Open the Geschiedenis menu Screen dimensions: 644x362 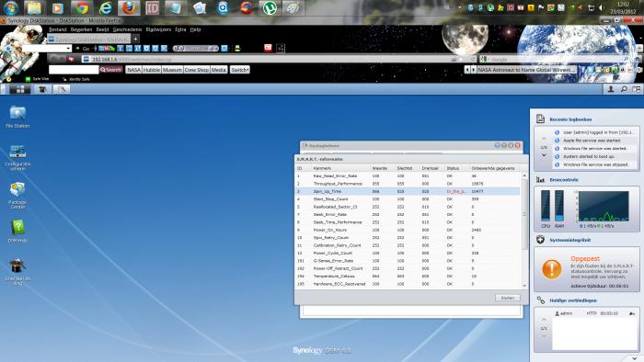pyautogui.click(x=127, y=29)
